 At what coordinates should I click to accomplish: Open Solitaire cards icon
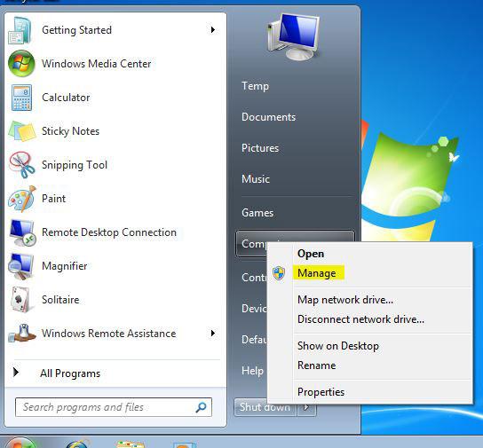click(x=20, y=299)
